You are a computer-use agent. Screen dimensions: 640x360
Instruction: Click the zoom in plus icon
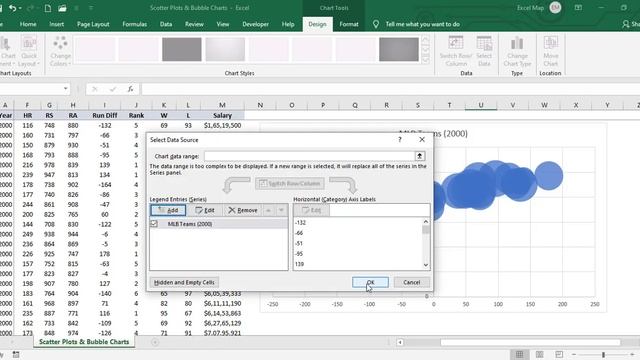pyautogui.click(x=632, y=354)
